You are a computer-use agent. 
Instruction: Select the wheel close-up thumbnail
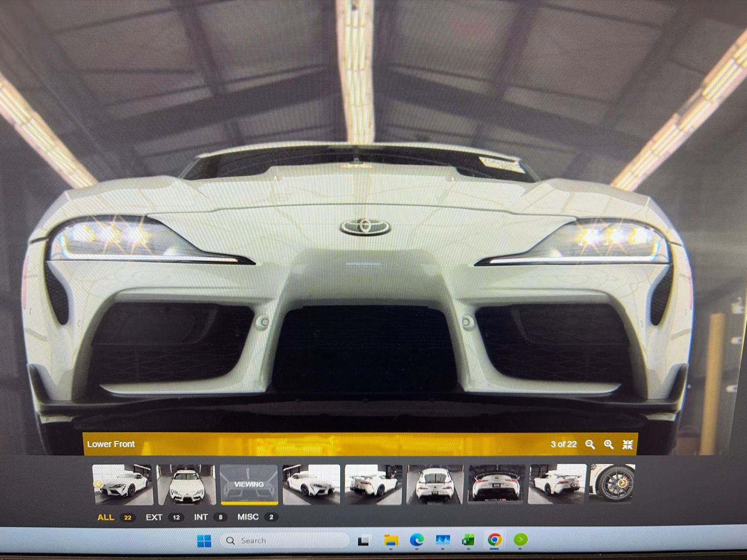612,484
